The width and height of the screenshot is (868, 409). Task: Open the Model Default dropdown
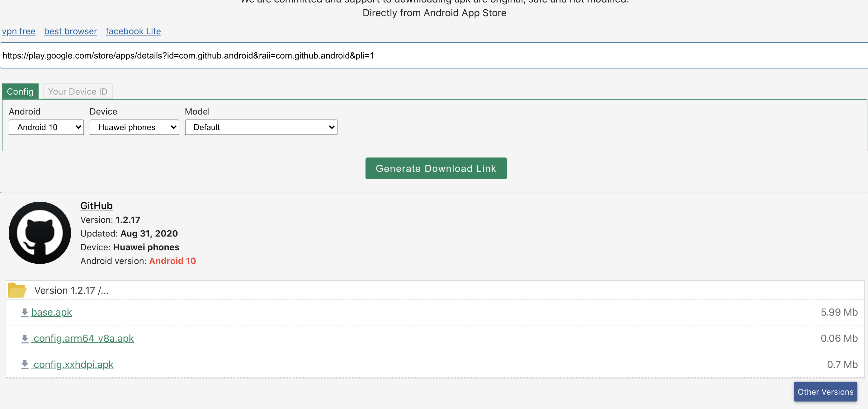pyautogui.click(x=261, y=127)
